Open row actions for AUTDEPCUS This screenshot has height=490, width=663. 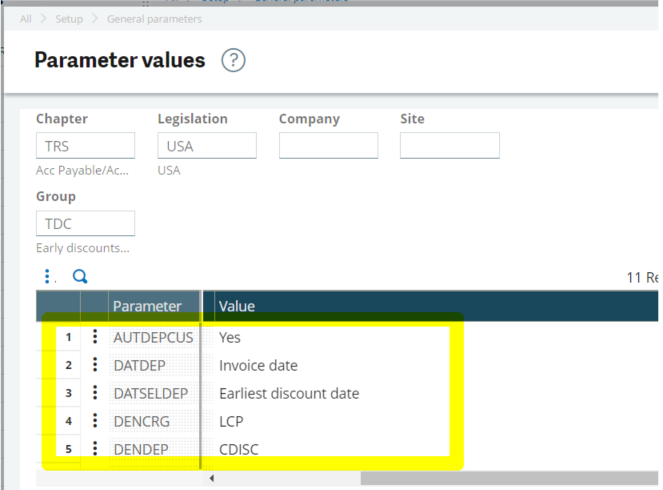click(x=95, y=338)
